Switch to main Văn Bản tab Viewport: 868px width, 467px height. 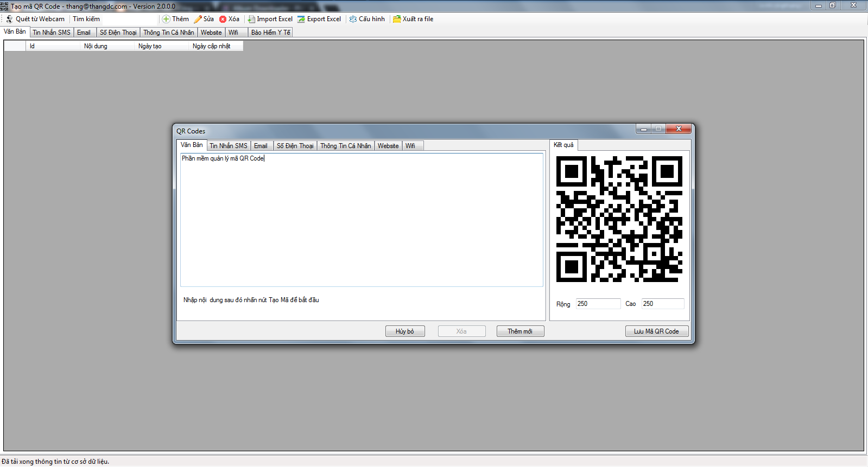pos(15,31)
